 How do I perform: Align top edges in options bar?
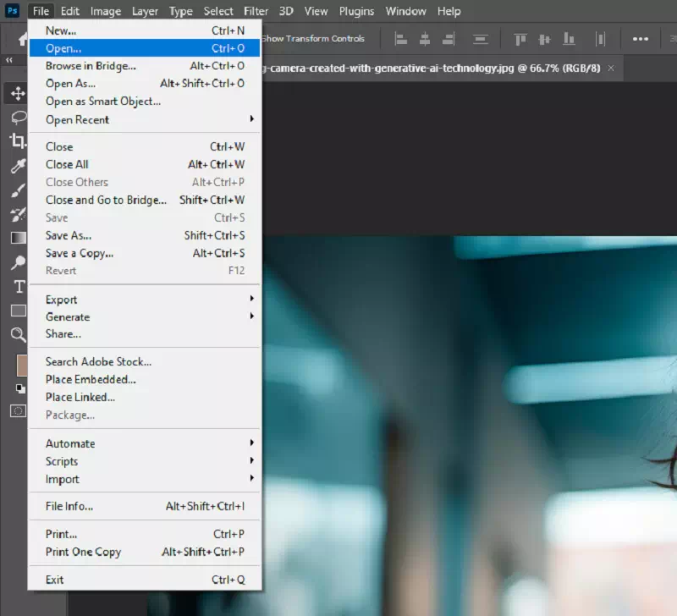tap(520, 39)
